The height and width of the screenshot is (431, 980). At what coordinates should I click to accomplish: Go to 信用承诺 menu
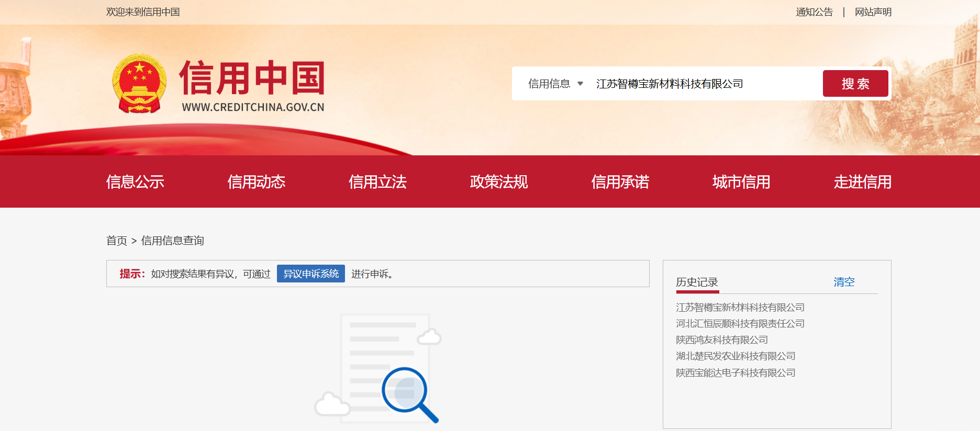pos(620,182)
